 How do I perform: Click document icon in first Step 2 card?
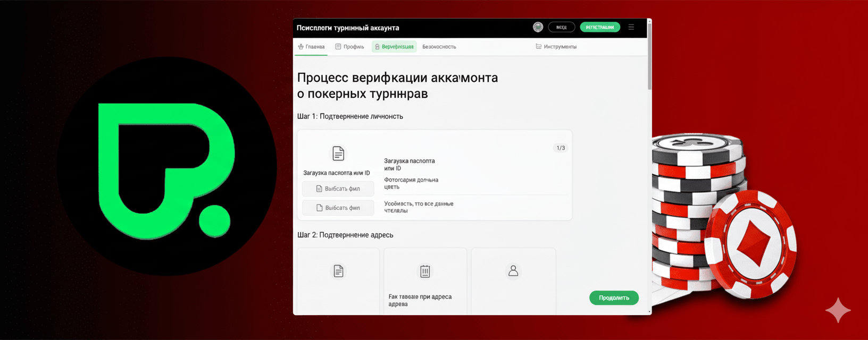(338, 271)
